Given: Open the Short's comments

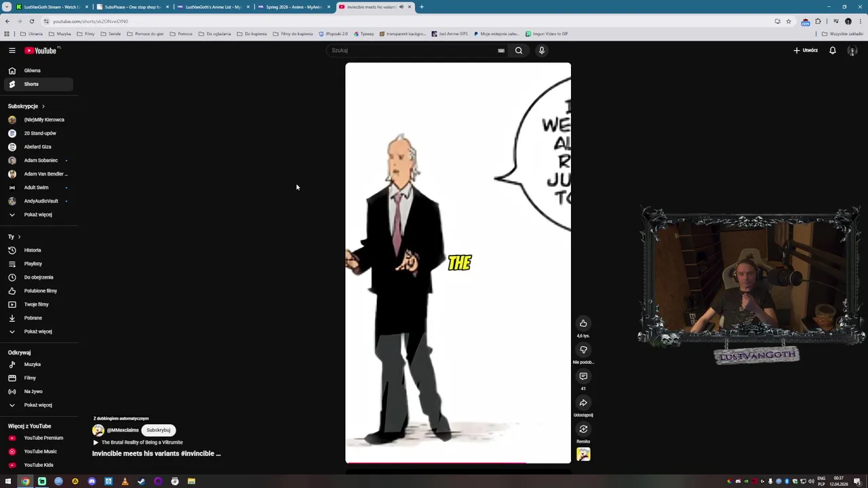Looking at the screenshot, I should pos(583,376).
